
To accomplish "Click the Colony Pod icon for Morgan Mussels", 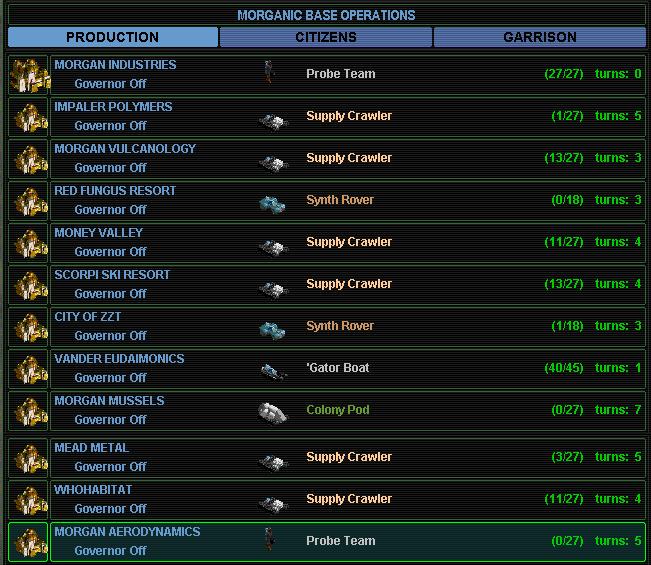I will click(x=272, y=411).
